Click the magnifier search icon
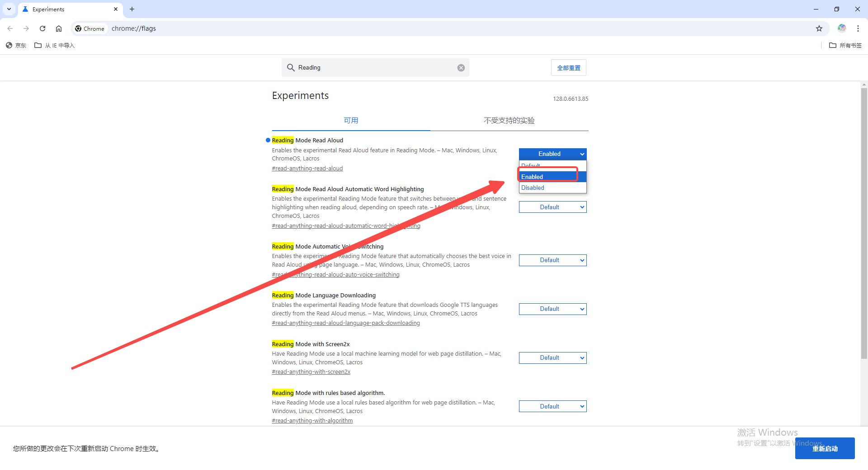 (x=291, y=67)
